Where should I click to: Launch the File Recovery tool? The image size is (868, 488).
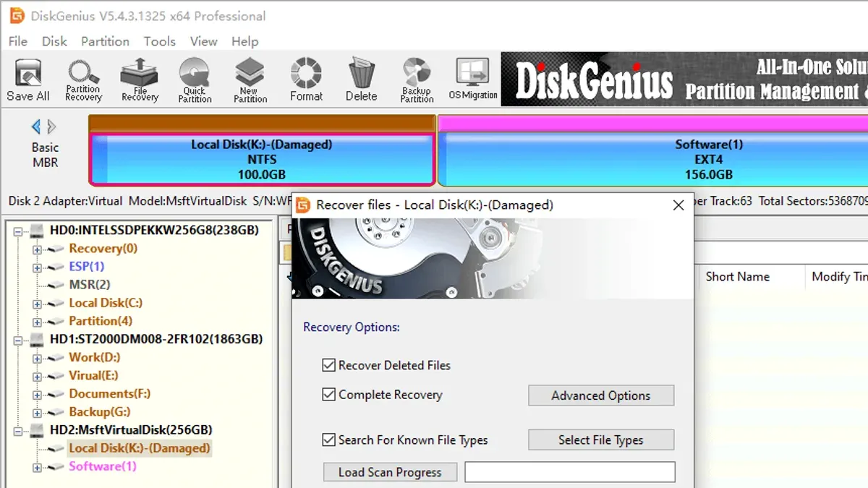[140, 80]
